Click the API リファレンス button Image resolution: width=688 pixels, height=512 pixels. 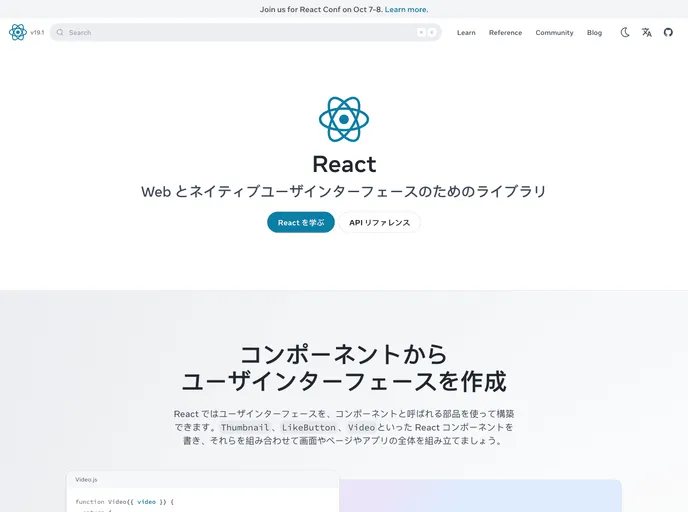tap(380, 222)
